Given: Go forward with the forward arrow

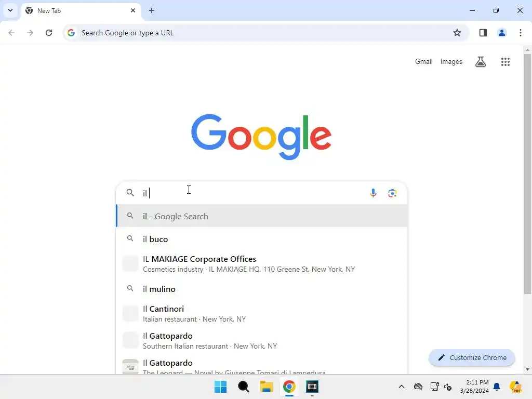Looking at the screenshot, I should [30, 33].
